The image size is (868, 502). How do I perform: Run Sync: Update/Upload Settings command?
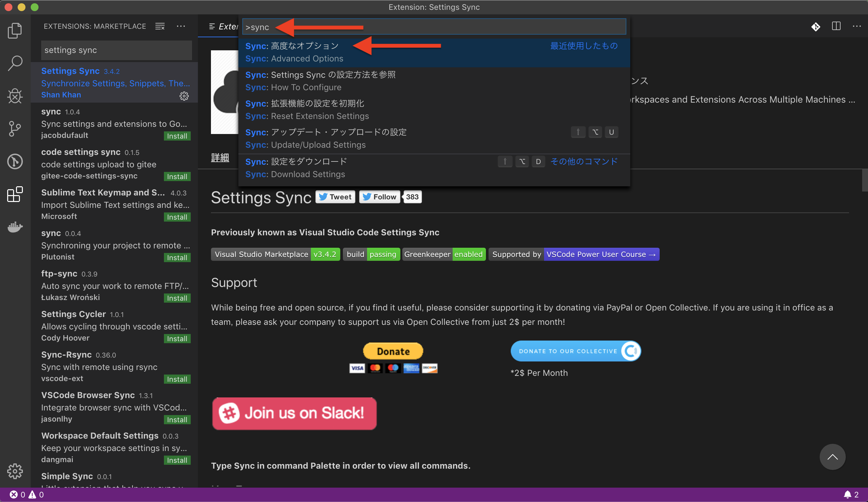pos(434,138)
